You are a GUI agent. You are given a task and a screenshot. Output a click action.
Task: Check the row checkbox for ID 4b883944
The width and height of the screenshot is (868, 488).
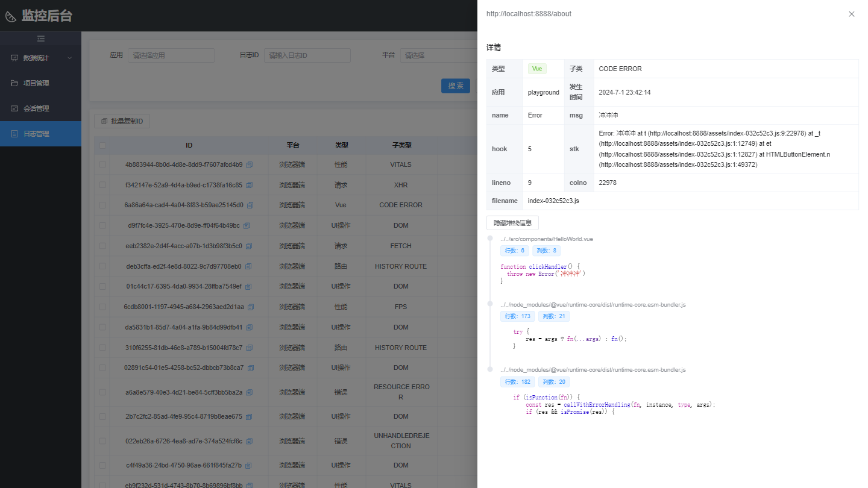[102, 164]
